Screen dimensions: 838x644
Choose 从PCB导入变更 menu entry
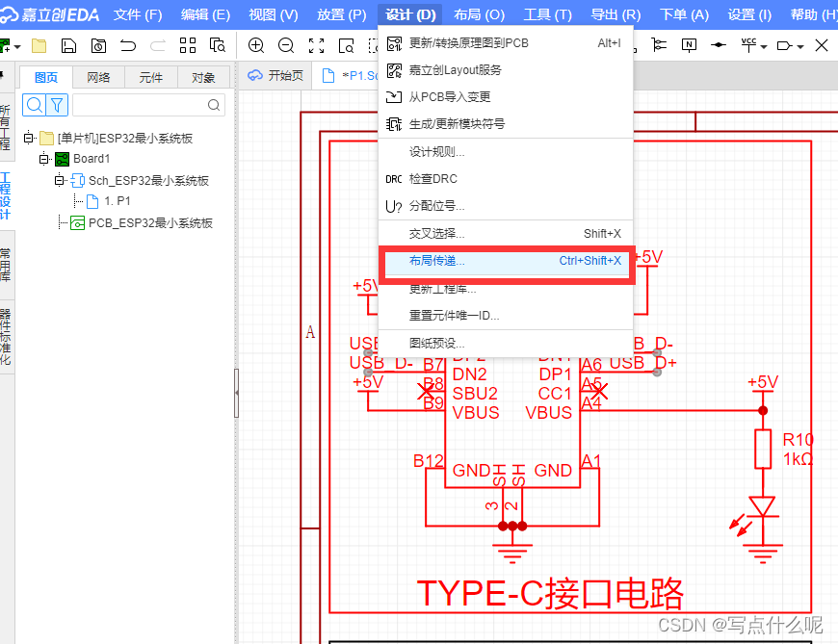pos(506,96)
